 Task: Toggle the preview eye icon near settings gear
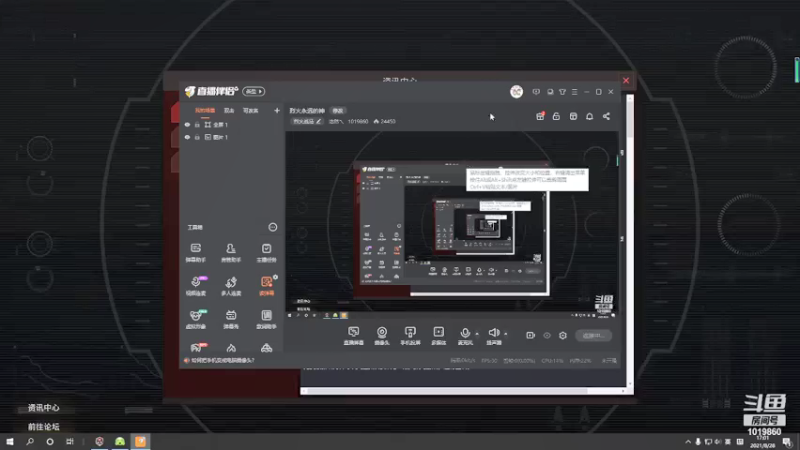pyautogui.click(x=546, y=335)
